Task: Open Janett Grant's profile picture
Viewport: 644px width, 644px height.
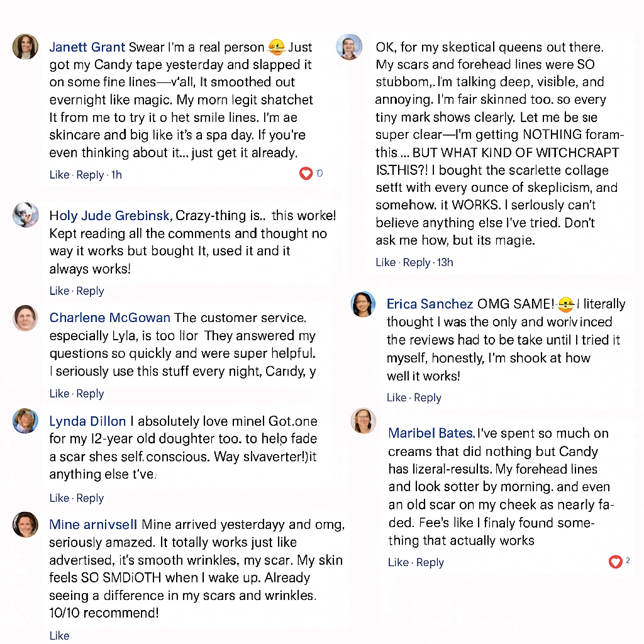Action: coord(25,47)
